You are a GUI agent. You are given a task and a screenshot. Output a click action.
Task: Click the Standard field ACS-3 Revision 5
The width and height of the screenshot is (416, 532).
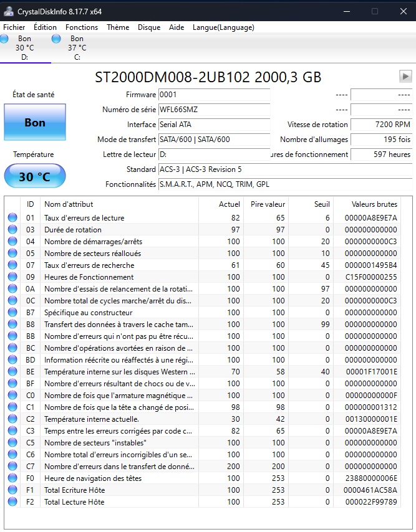285,169
